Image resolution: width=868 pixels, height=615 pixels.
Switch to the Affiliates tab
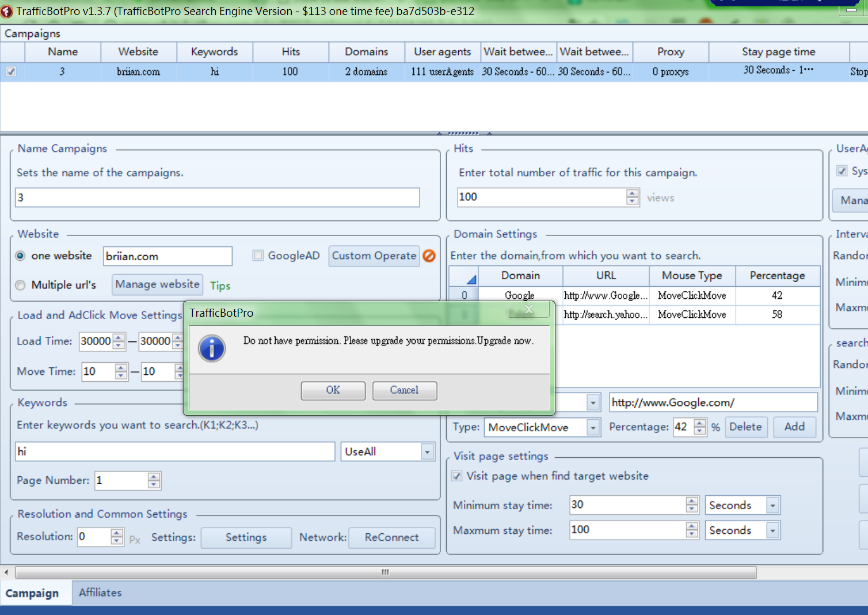click(x=100, y=593)
